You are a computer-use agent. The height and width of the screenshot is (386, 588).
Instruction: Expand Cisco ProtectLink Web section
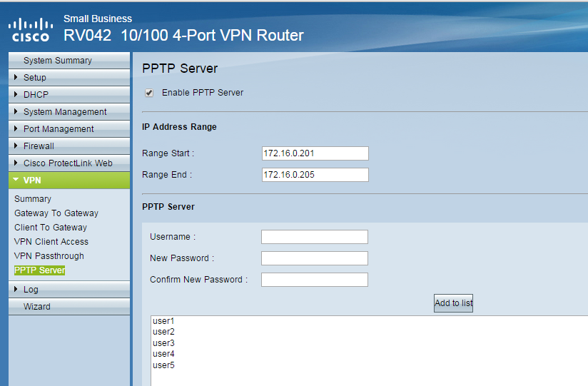pos(67,163)
